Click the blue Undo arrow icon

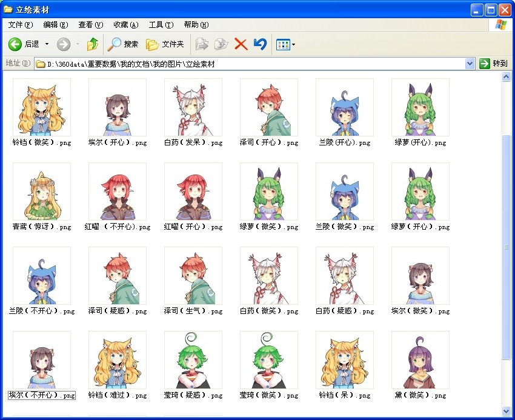click(x=260, y=44)
